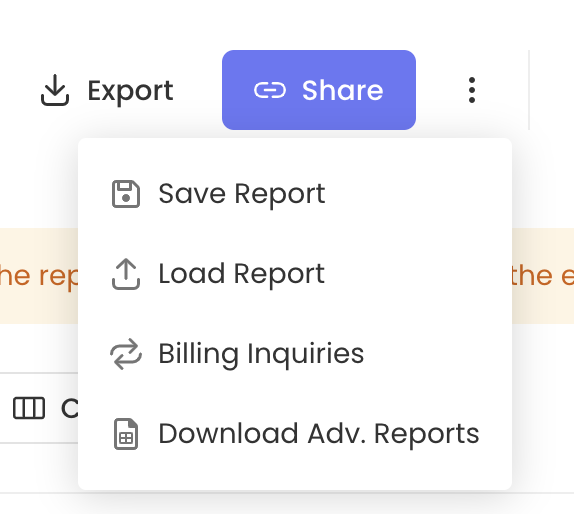Viewport: 574px width, 514px height.
Task: Choose Load Report from the dropdown menu
Action: (x=241, y=274)
